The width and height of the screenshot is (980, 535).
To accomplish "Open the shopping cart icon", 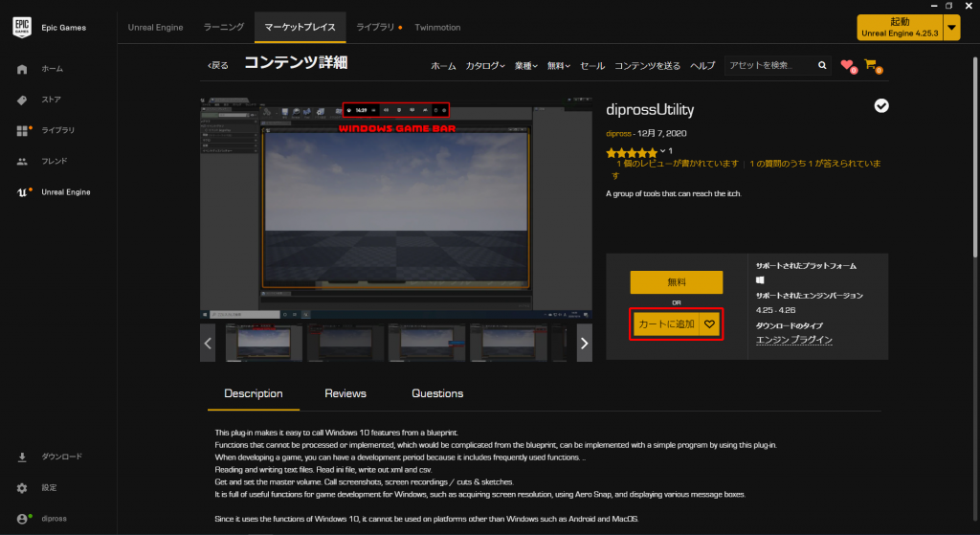I will [871, 65].
